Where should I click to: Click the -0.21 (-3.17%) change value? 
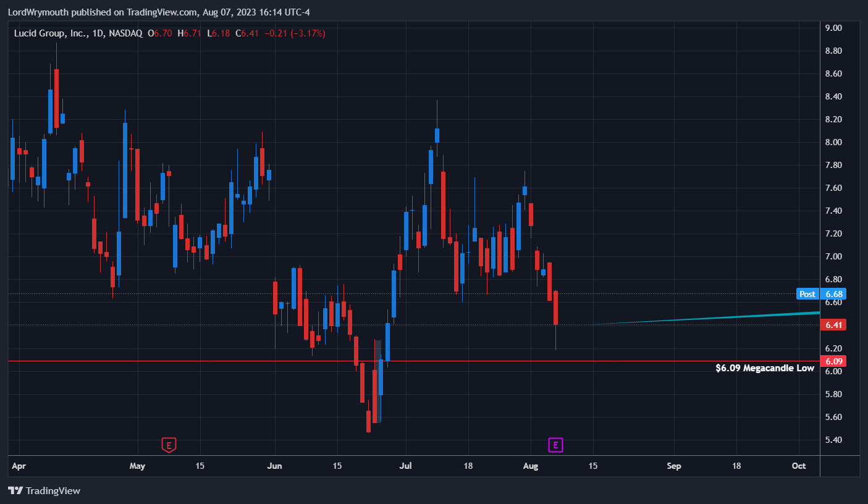(295, 33)
